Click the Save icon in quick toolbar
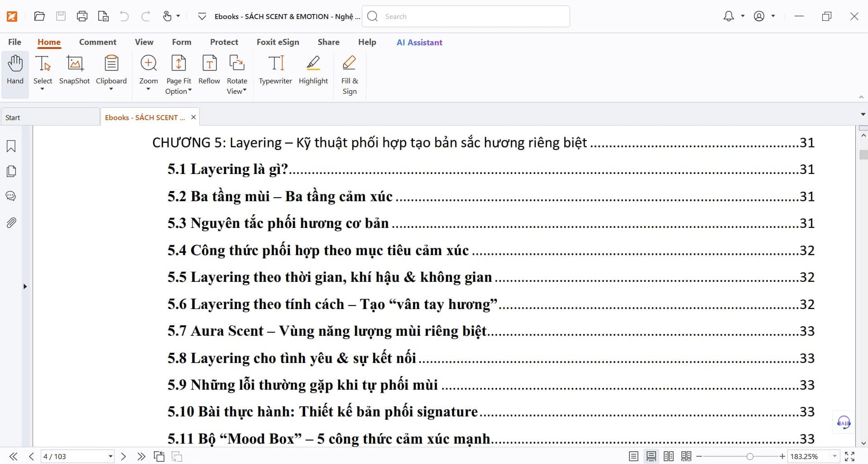The height and width of the screenshot is (464, 868). [x=61, y=16]
